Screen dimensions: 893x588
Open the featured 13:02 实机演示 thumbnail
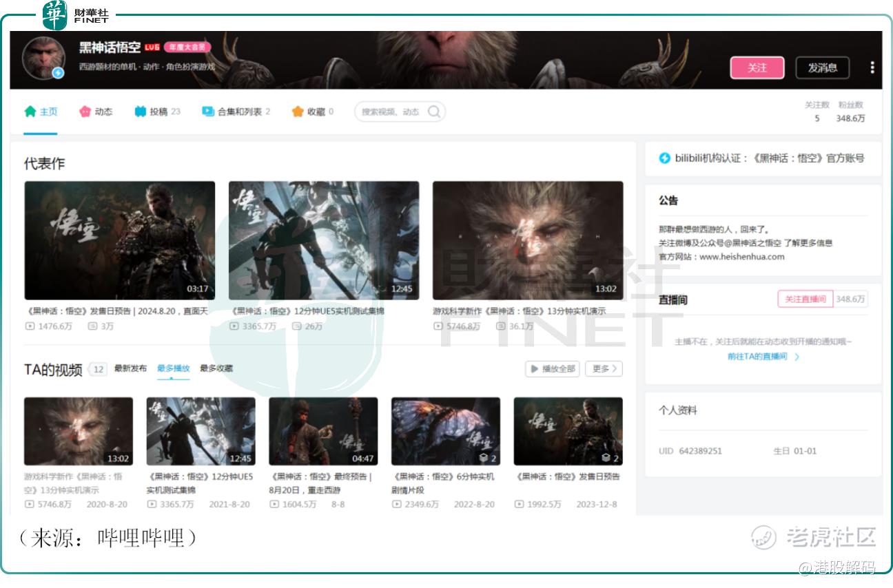pyautogui.click(x=528, y=240)
